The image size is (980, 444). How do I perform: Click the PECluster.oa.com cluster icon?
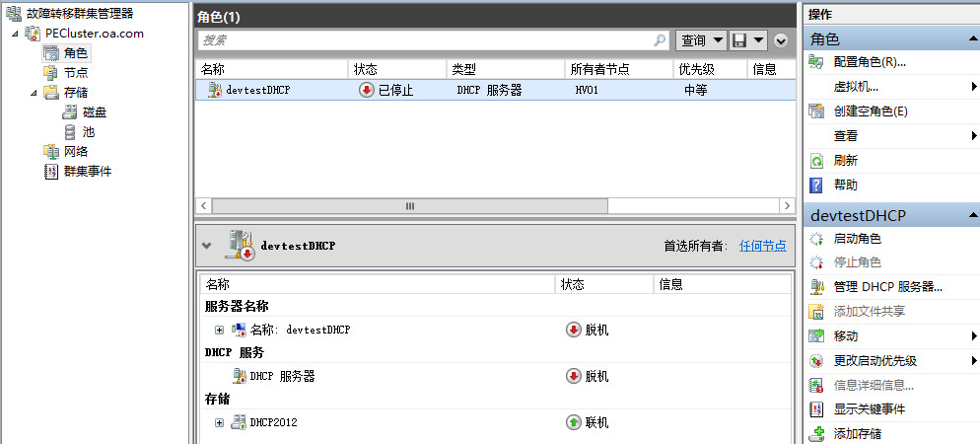[34, 34]
